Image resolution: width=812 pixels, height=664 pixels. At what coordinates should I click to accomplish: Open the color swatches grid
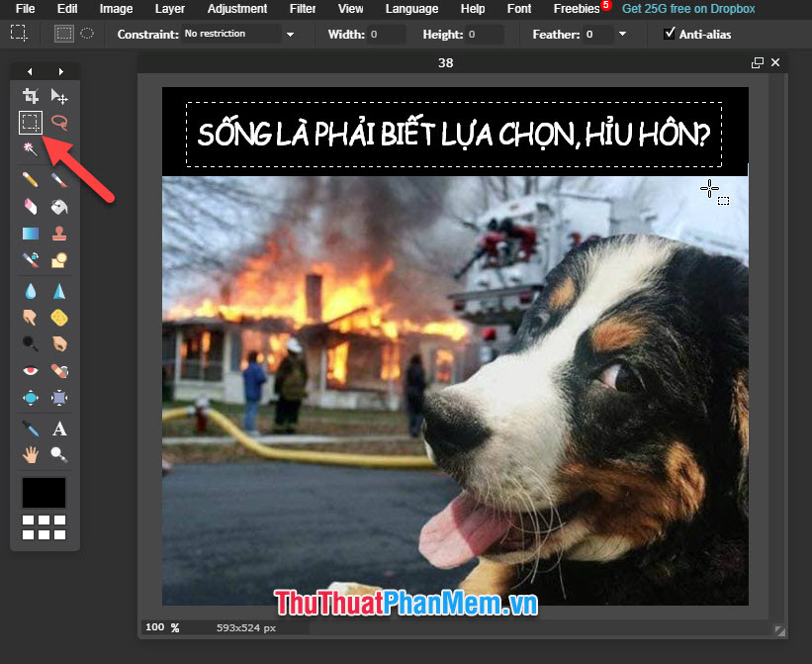pos(45,527)
